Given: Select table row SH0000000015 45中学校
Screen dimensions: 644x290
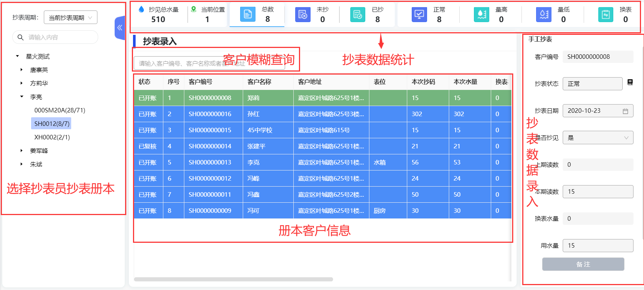Looking at the screenshot, I should (x=323, y=130).
